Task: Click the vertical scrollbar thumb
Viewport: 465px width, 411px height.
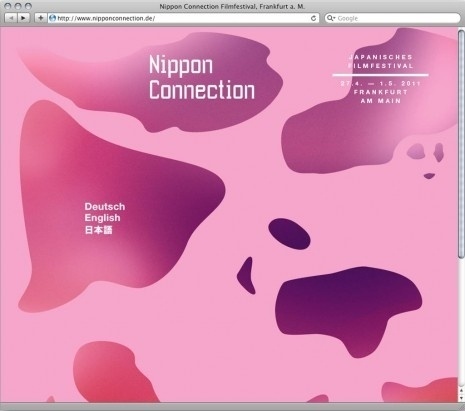Action: pyautogui.click(x=461, y=143)
